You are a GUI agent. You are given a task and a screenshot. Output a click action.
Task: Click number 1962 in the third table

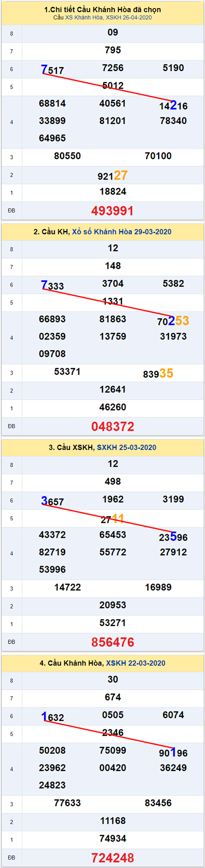pyautogui.click(x=113, y=499)
